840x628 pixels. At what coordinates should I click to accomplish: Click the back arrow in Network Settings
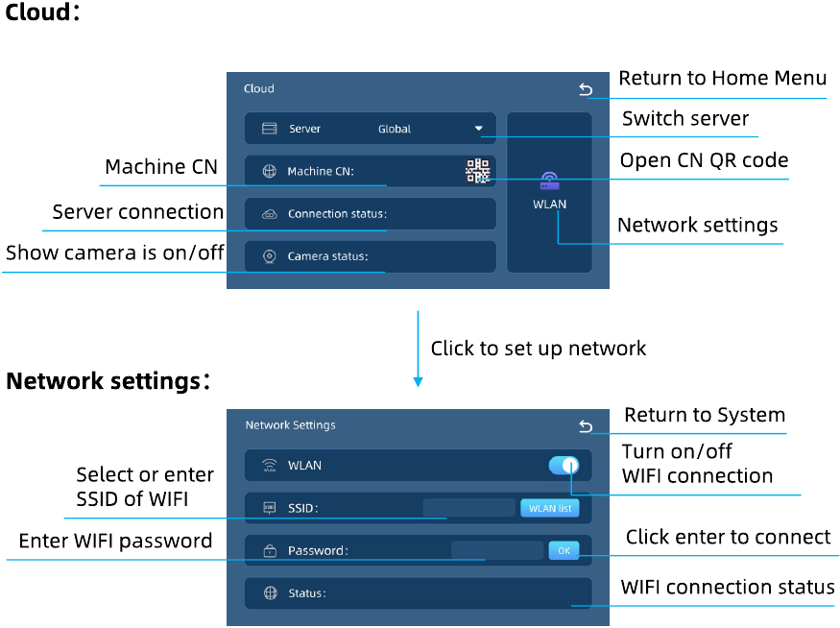click(x=586, y=426)
